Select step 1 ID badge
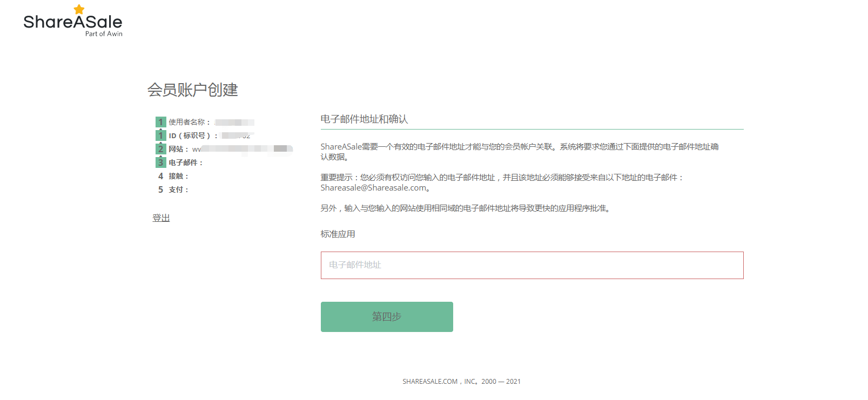 pos(160,135)
